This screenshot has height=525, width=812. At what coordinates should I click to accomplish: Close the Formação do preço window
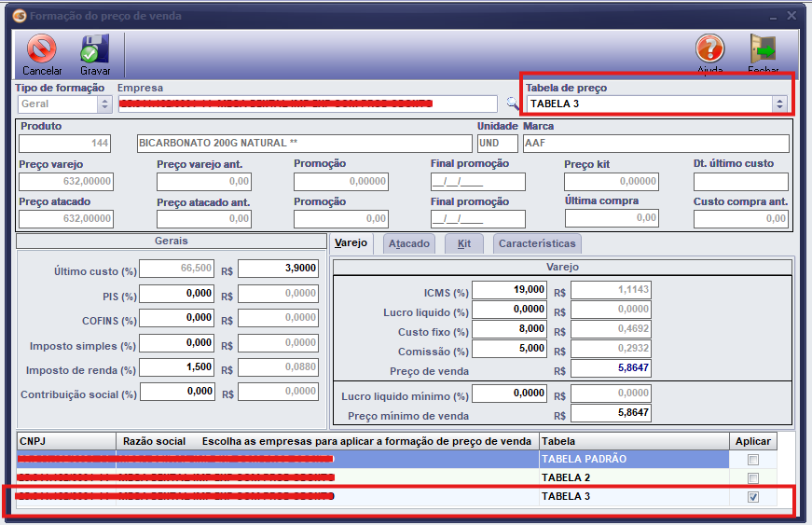click(x=791, y=16)
